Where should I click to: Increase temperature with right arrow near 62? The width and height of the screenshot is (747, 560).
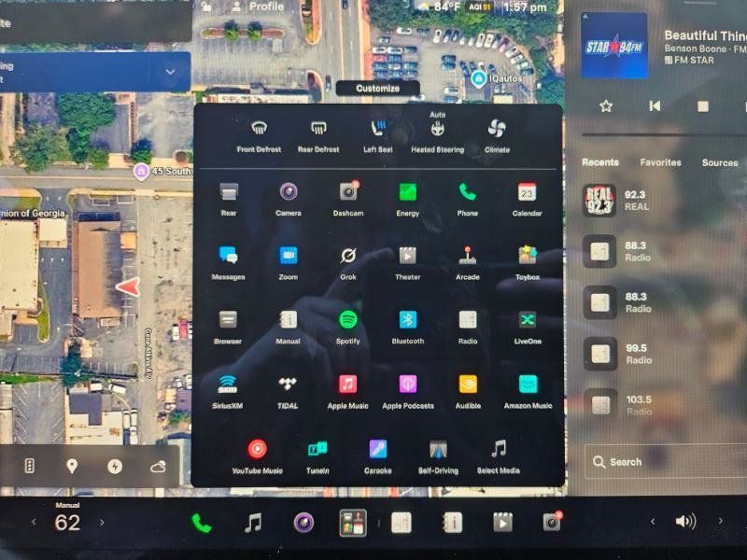pos(102,523)
